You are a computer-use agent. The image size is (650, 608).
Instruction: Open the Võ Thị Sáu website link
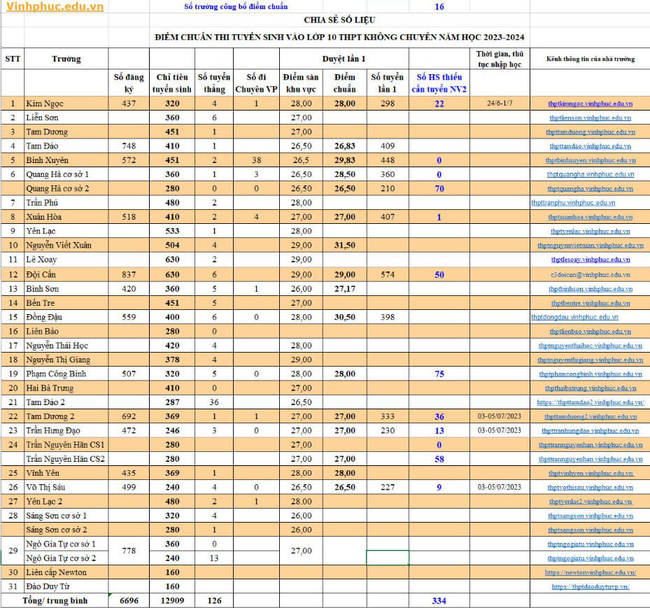[x=590, y=487]
